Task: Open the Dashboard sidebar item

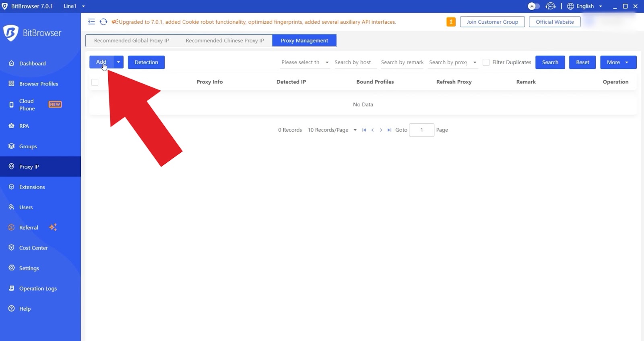Action: coord(40,63)
